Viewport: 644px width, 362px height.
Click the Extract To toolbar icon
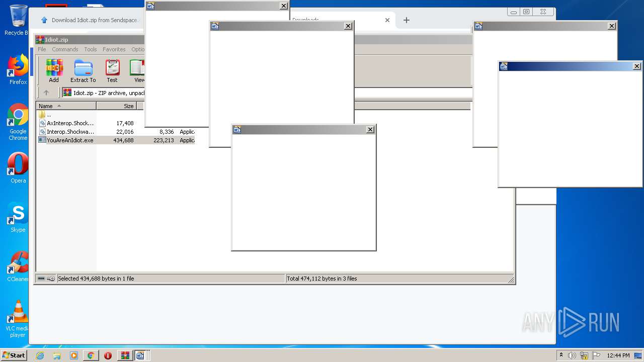[83, 70]
